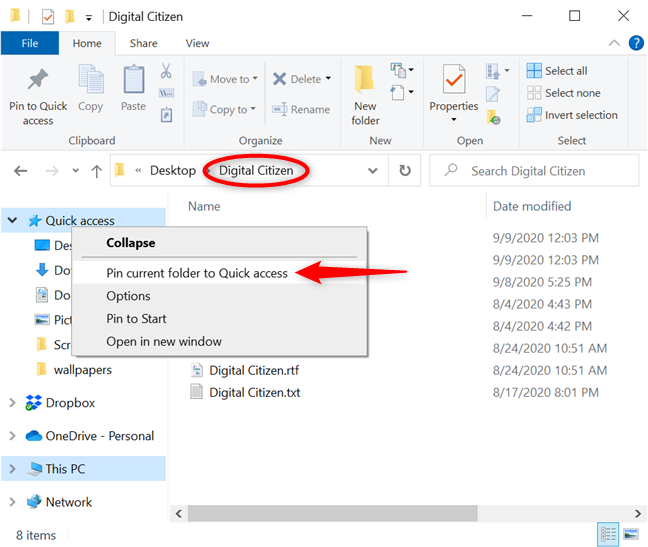Screen dimensions: 648x547
Task: Sort by the Name column header
Action: [x=204, y=206]
